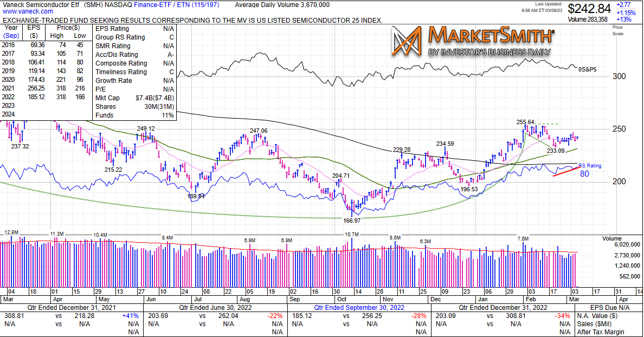This screenshot has height=337, width=644.
Task: Open the www.vaneck.com website link
Action: pos(28,11)
